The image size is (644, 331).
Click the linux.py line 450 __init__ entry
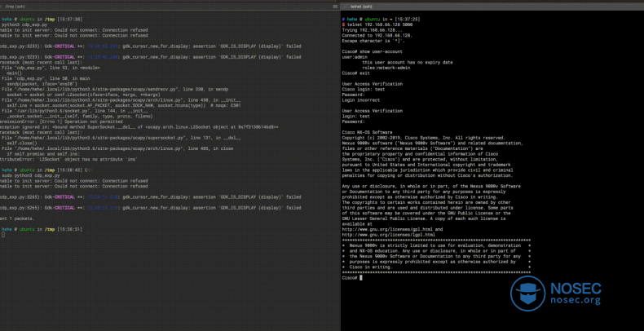coord(121,99)
